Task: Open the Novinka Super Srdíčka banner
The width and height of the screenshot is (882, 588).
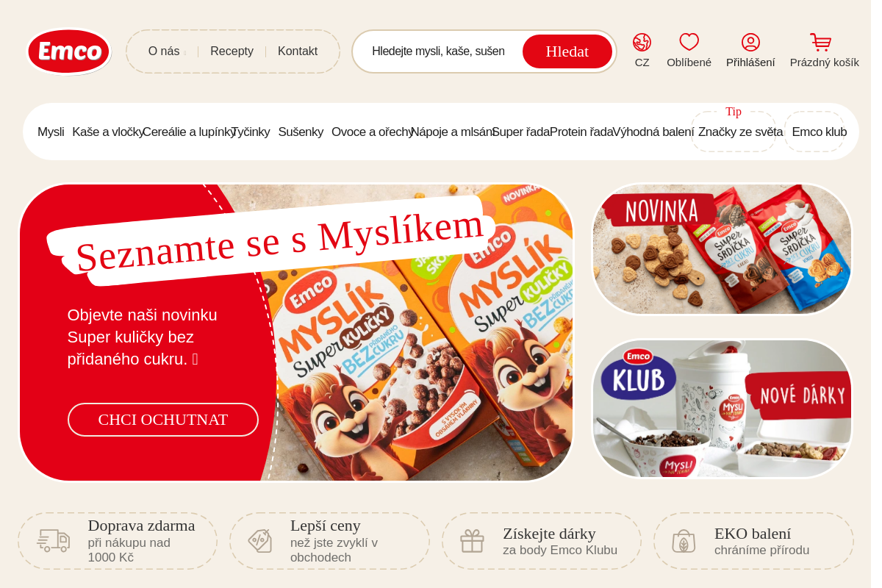Action: (x=723, y=250)
